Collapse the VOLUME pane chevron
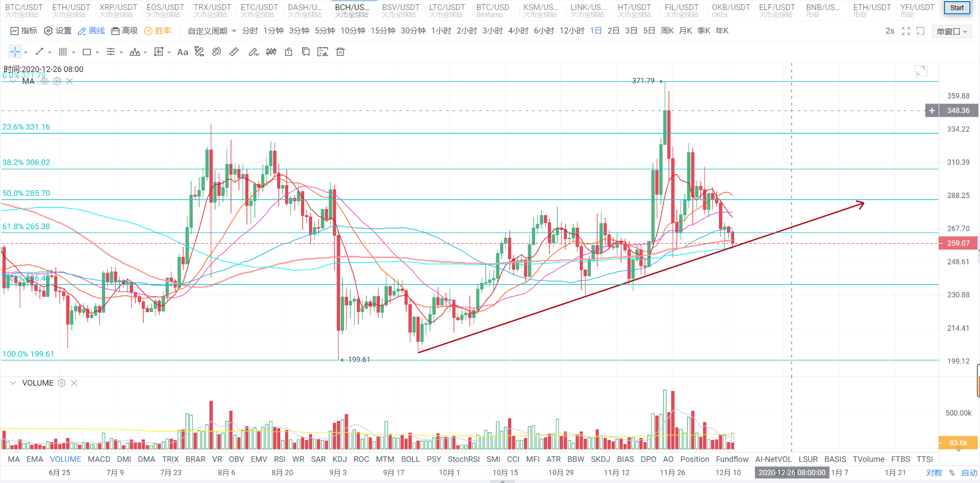Image resolution: width=980 pixels, height=483 pixels. (13, 383)
